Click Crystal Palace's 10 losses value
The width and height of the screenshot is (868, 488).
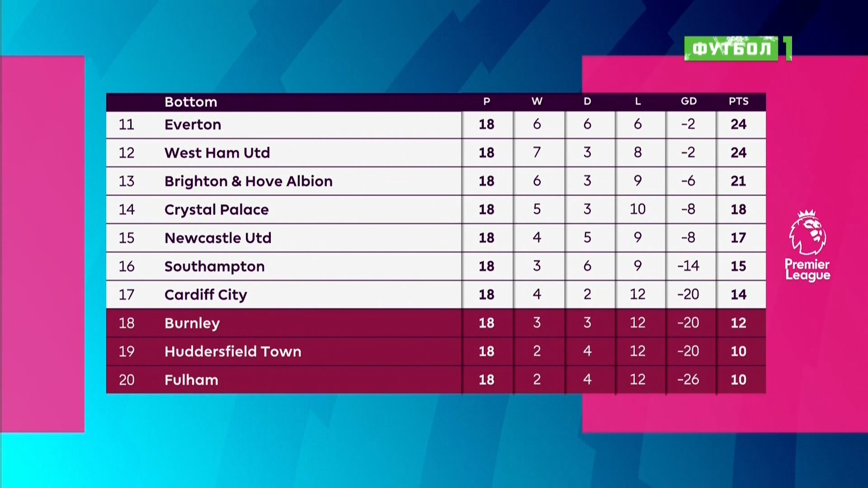point(637,209)
